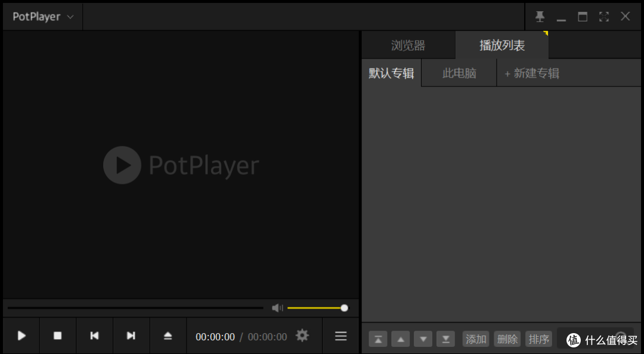Move the selected playlist item up

[401, 339]
